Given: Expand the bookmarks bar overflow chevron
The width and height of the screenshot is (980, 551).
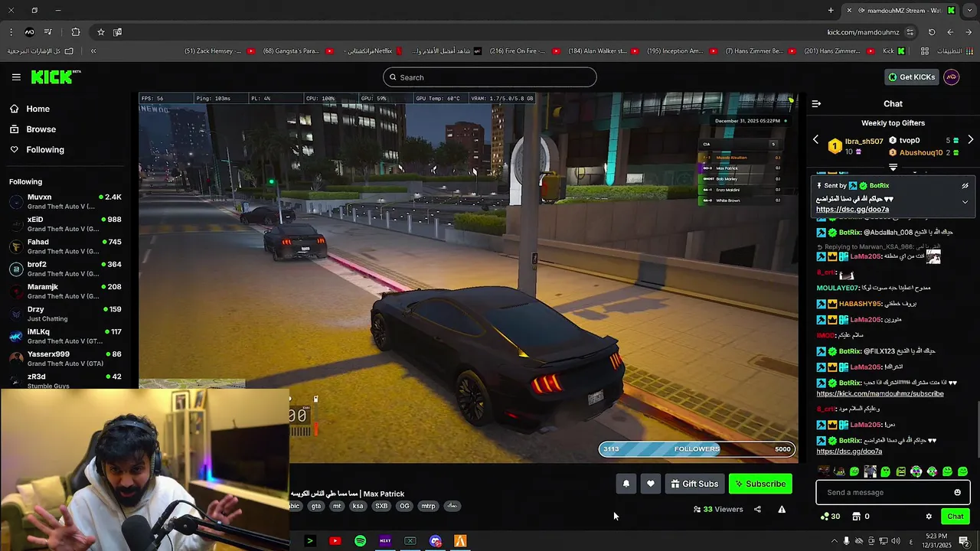Looking at the screenshot, I should (93, 51).
